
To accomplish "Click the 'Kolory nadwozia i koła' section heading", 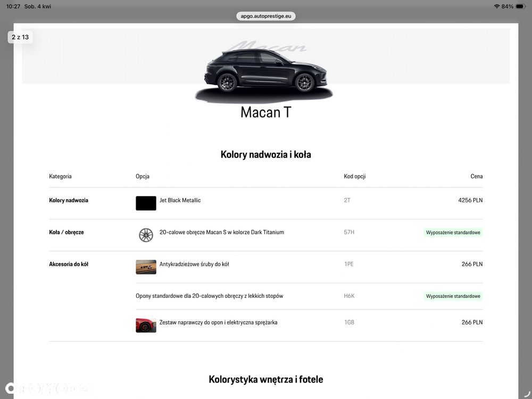I will click(265, 154).
